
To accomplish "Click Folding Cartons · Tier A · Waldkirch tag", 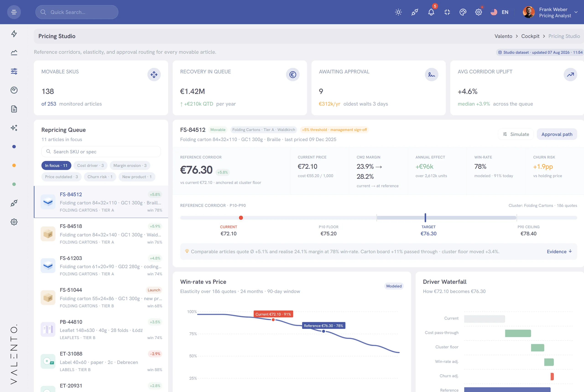I will point(264,130).
